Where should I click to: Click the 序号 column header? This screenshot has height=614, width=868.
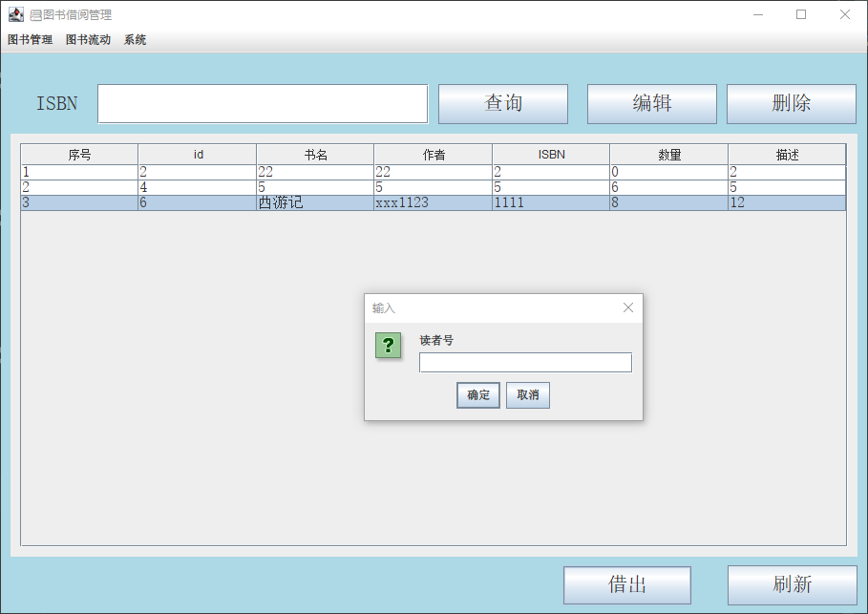(79, 155)
